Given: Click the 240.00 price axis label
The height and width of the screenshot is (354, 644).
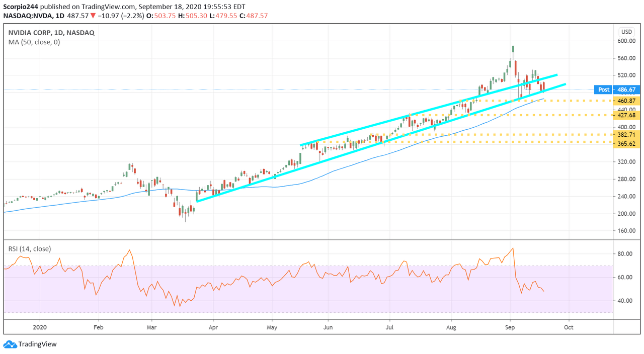Looking at the screenshot, I should [x=626, y=197].
